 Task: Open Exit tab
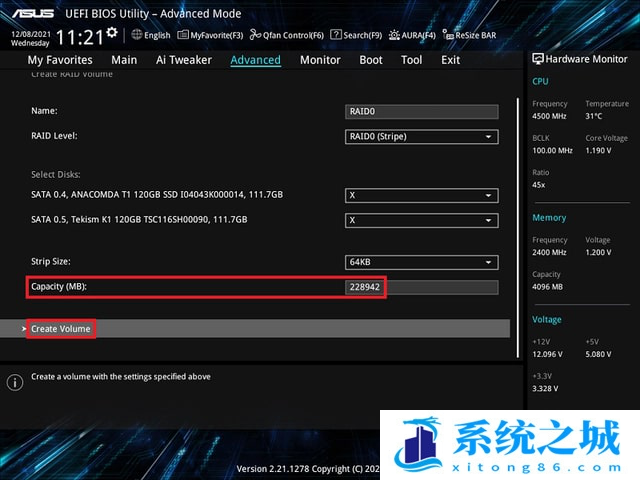point(450,60)
